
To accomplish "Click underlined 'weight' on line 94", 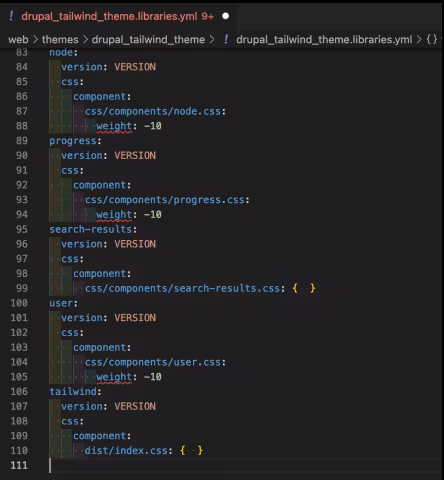I will pos(114,215).
